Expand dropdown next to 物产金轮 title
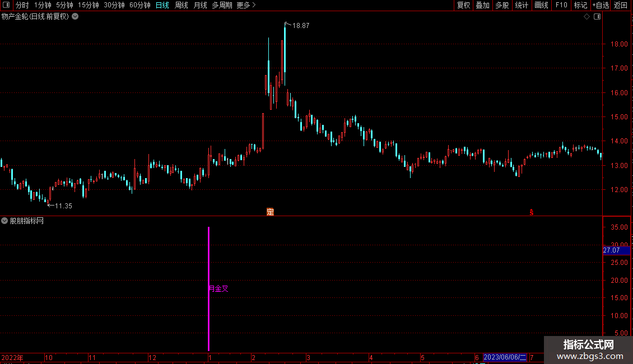Viewport: 633px width, 364px height. pos(75,17)
